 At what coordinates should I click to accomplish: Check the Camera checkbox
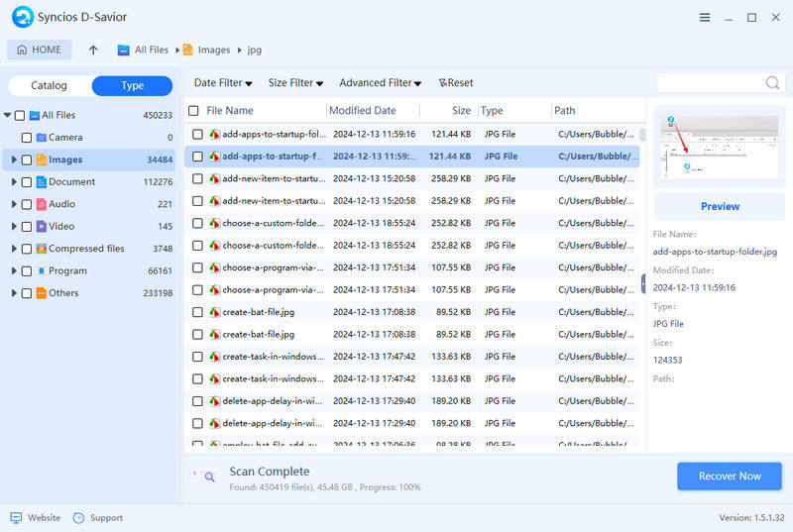click(x=27, y=138)
